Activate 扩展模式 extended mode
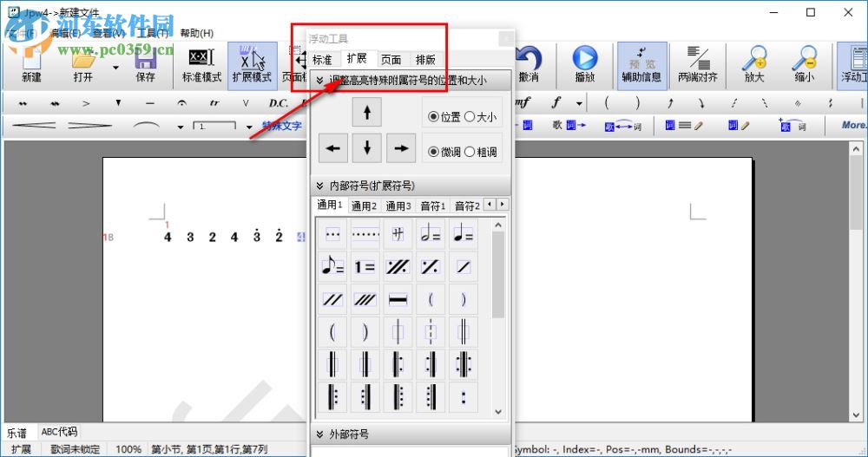Image resolution: width=868 pixels, height=457 pixels. (252, 65)
